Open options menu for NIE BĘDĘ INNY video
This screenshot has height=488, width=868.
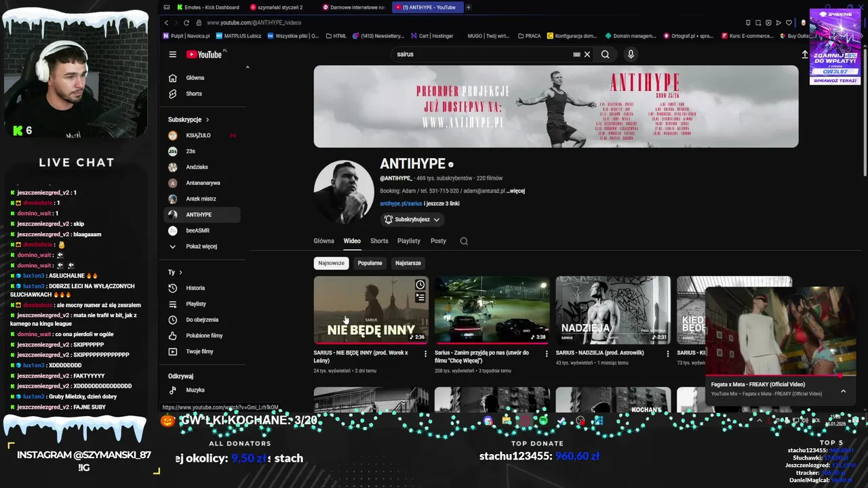coord(425,353)
